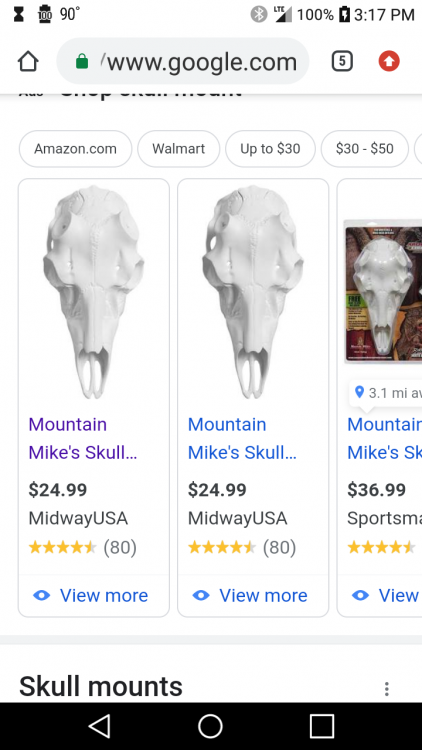Tap the green padlock security icon
Screen dimensions: 422x750
tap(82, 62)
